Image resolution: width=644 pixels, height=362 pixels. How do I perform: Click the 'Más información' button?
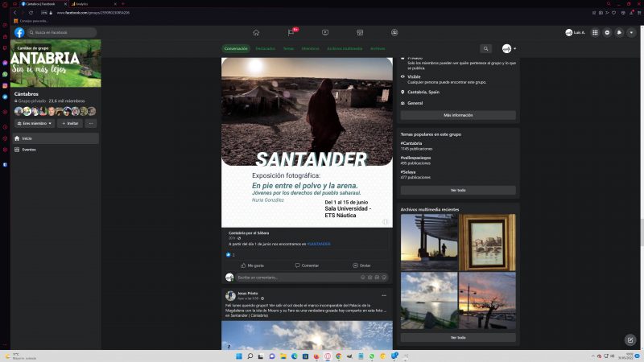pyautogui.click(x=457, y=115)
